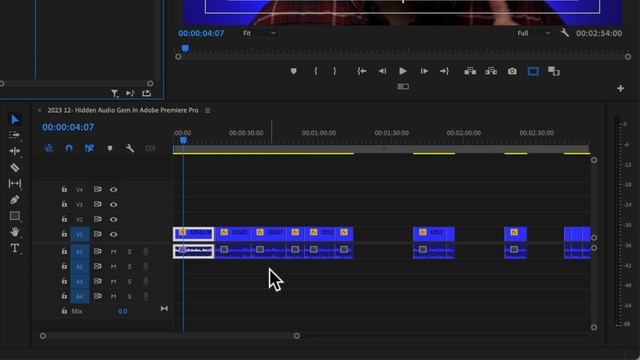The height and width of the screenshot is (360, 640).
Task: Click the Program monitor timecode 00:00:04:07
Action: (201, 33)
